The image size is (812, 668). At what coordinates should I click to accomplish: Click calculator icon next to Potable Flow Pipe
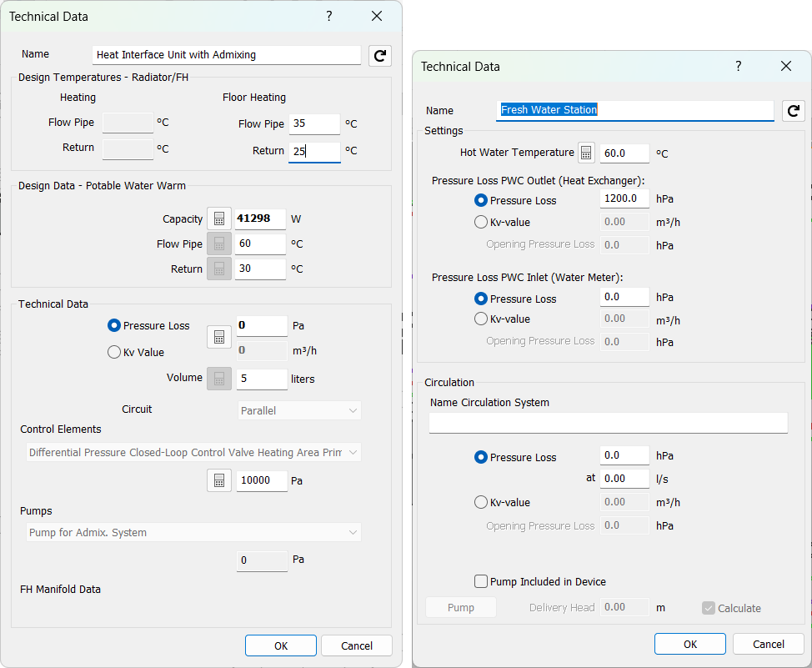[219, 244]
